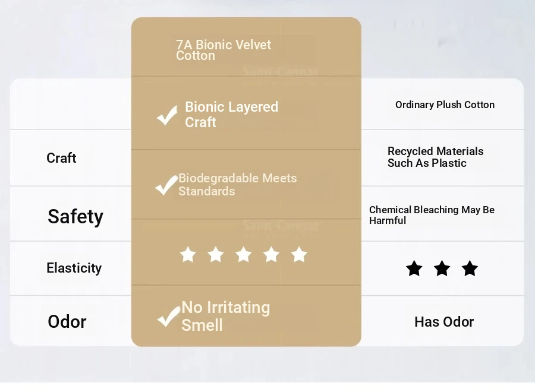The height and width of the screenshot is (392, 535).
Task: Select the Elasticity row label
Action: 74,268
